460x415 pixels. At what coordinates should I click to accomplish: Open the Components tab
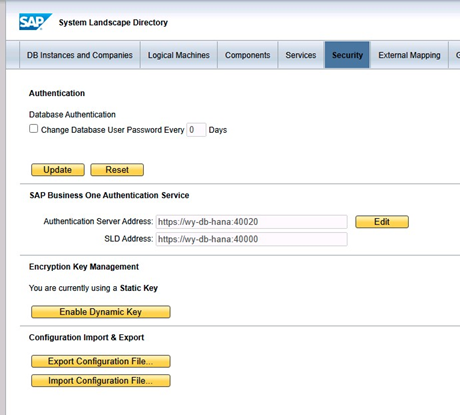coord(247,55)
